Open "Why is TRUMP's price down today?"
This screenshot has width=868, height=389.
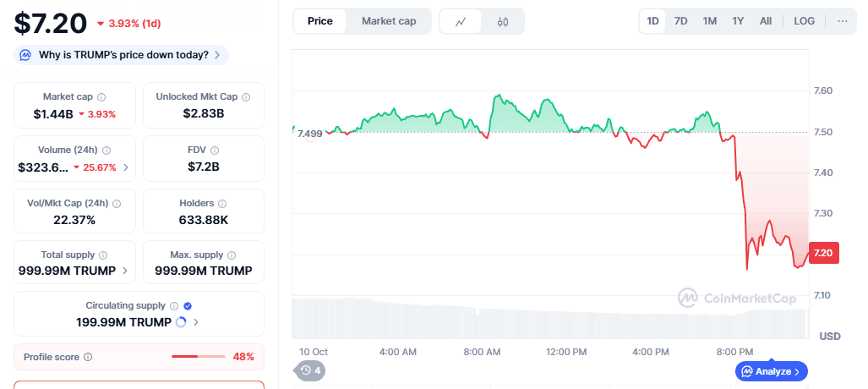click(x=122, y=55)
